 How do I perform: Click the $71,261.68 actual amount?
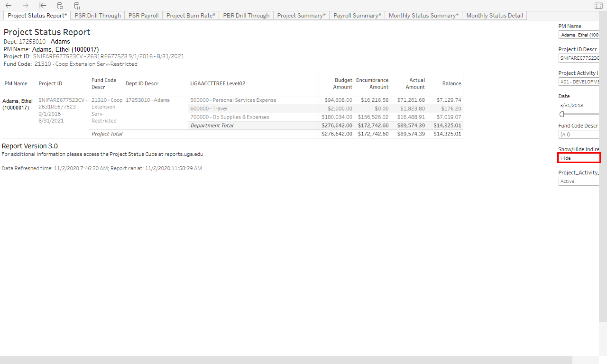(411, 100)
